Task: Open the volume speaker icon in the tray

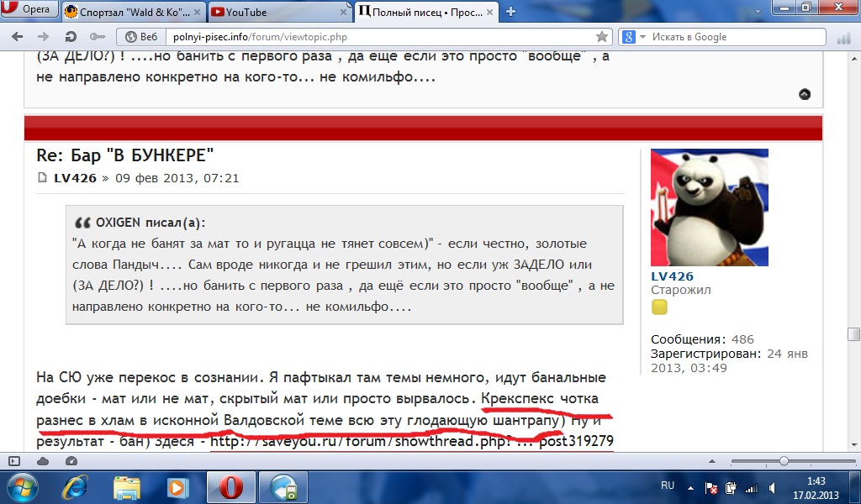Action: click(772, 487)
